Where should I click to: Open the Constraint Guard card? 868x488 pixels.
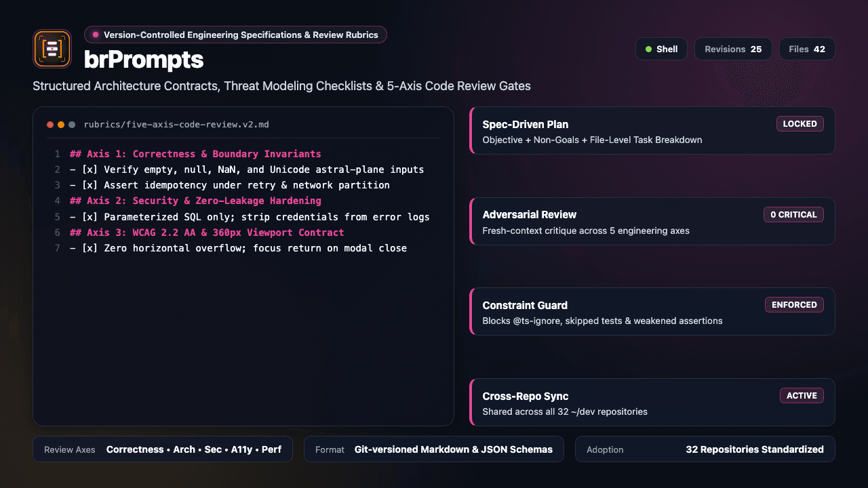pyautogui.click(x=652, y=312)
